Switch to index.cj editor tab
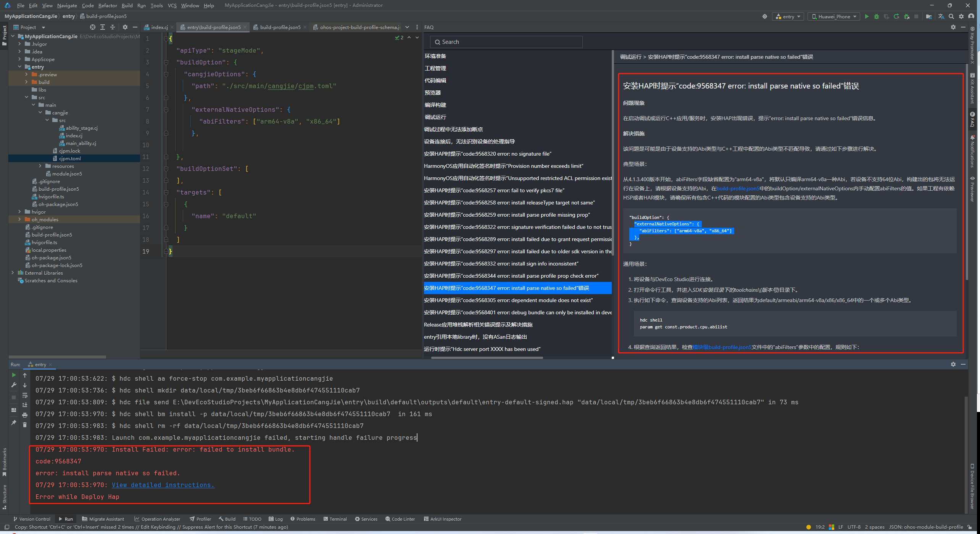 tap(159, 27)
